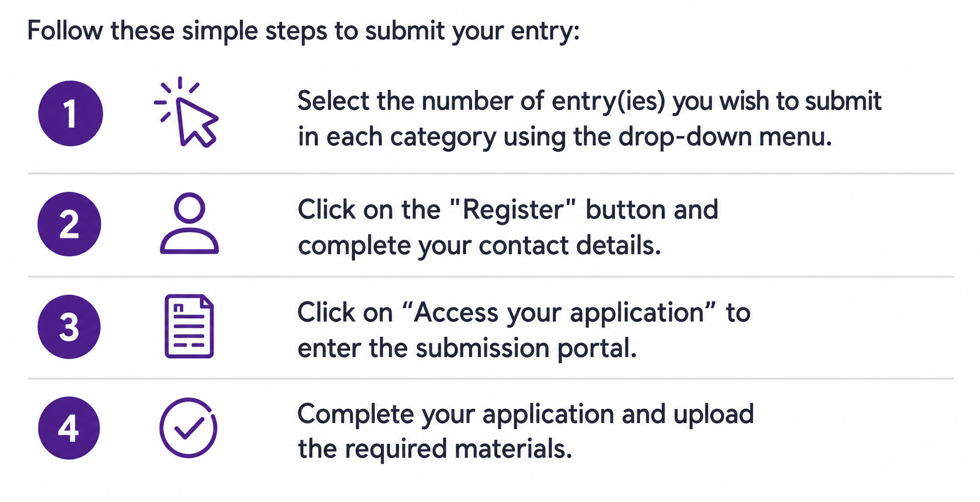Click the divider line below step 1

tap(491, 173)
